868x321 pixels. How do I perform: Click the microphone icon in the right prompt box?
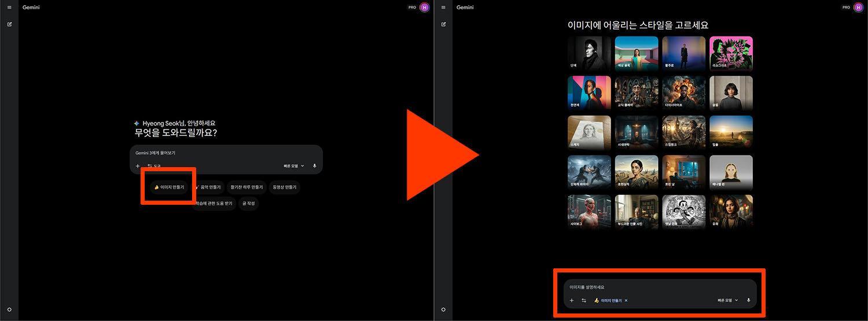(748, 300)
